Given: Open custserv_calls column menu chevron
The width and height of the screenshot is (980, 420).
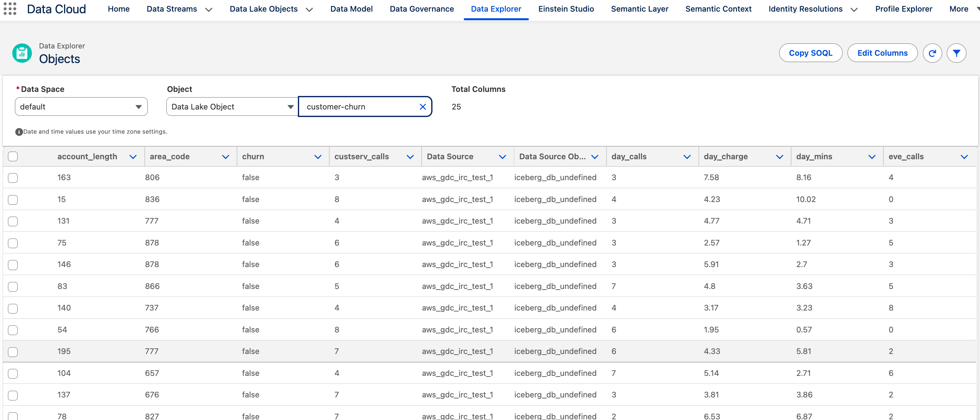Looking at the screenshot, I should click(x=410, y=157).
